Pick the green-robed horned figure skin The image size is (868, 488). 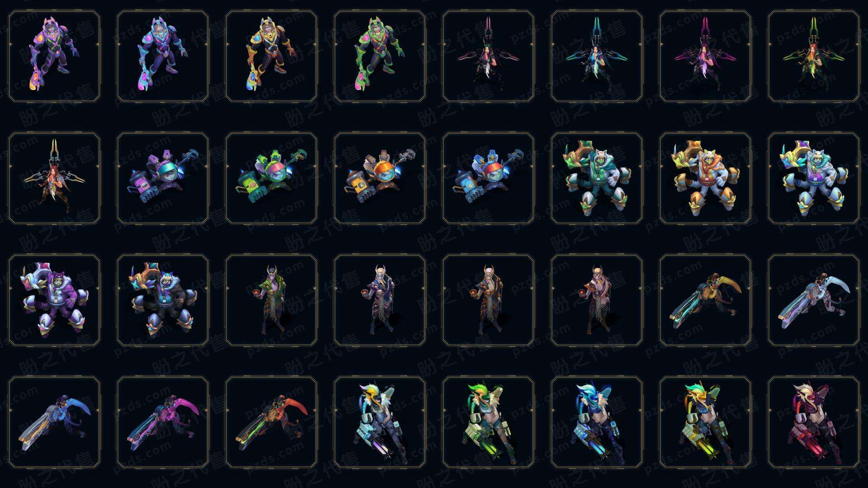click(271, 300)
